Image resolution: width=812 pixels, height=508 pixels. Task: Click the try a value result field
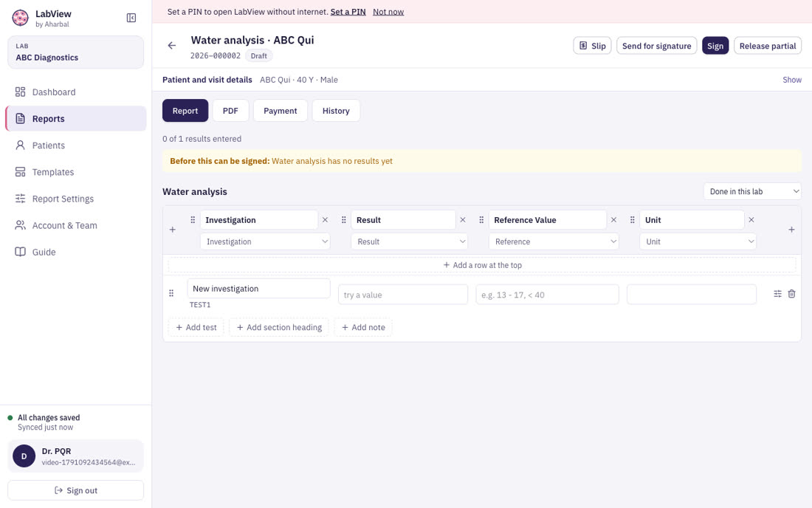[x=403, y=295]
